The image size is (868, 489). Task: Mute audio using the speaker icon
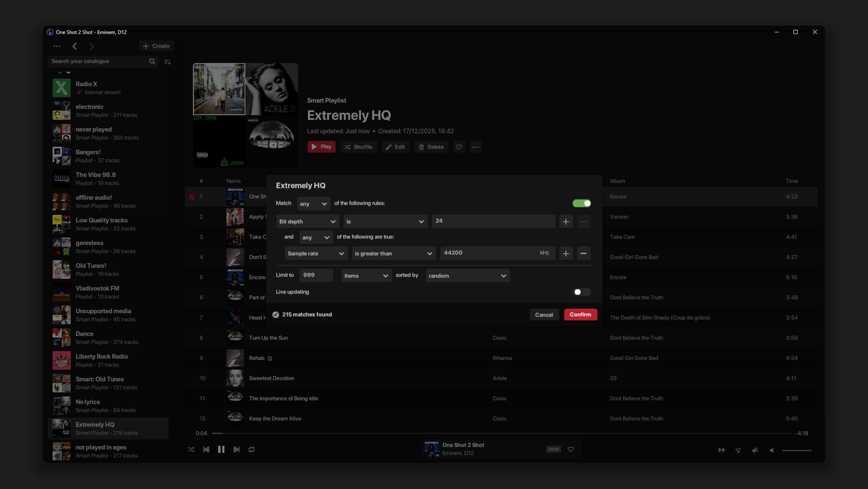pyautogui.click(x=772, y=450)
